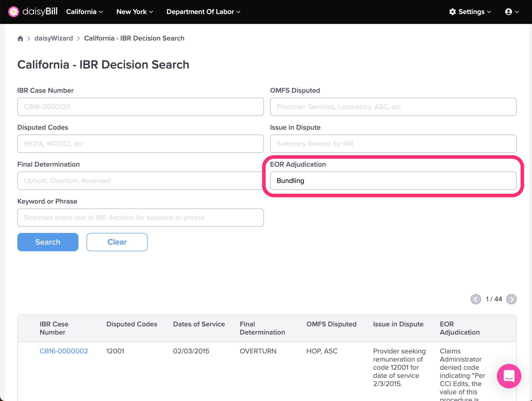The width and height of the screenshot is (532, 401).
Task: Go to previous results page arrow
Action: pyautogui.click(x=476, y=299)
